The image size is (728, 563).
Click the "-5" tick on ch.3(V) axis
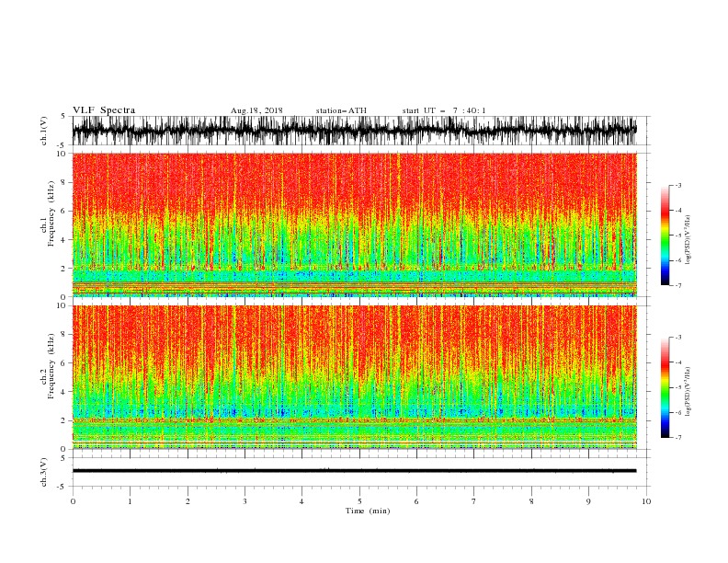(x=63, y=487)
